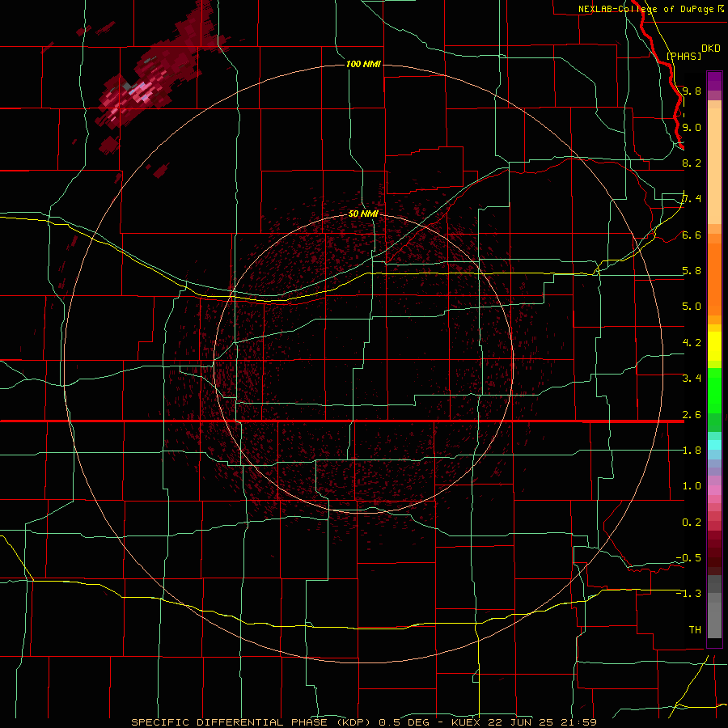Viewport: 728px width, 728px height.
Task: Pick the yellow swatch in the color scale
Action: [714, 346]
